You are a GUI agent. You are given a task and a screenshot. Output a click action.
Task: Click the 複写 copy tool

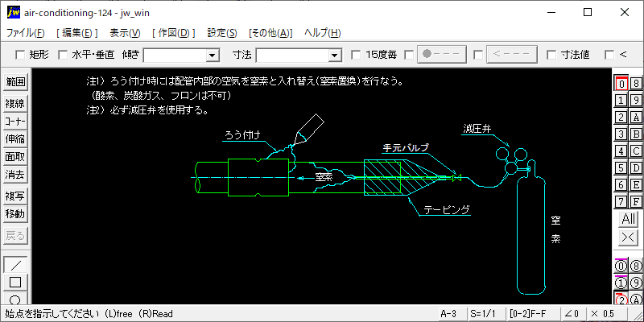point(15,196)
